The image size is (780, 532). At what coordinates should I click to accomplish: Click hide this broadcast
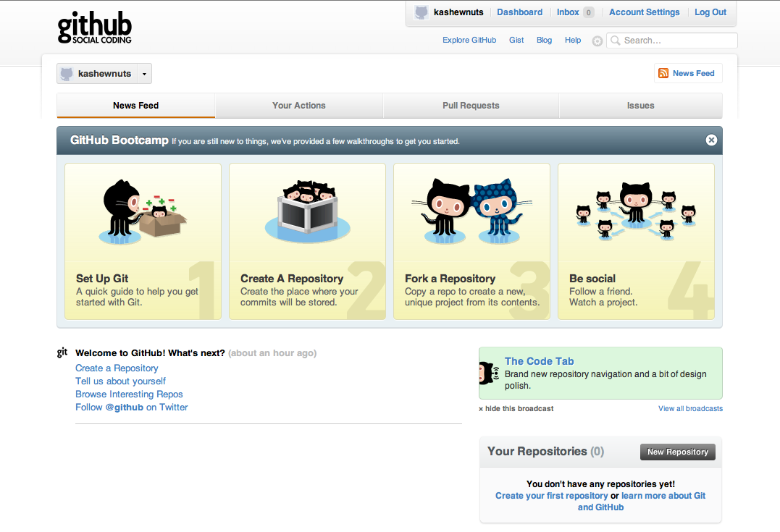[516, 409]
